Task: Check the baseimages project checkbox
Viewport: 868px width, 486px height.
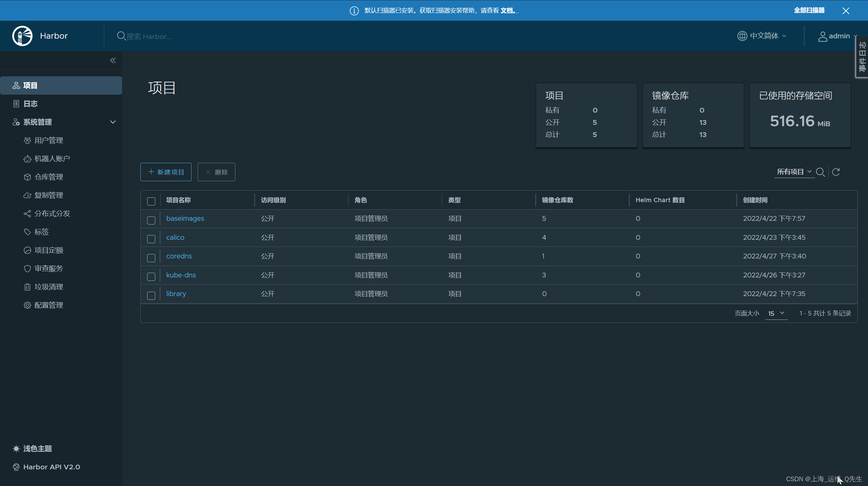Action: [x=151, y=220]
